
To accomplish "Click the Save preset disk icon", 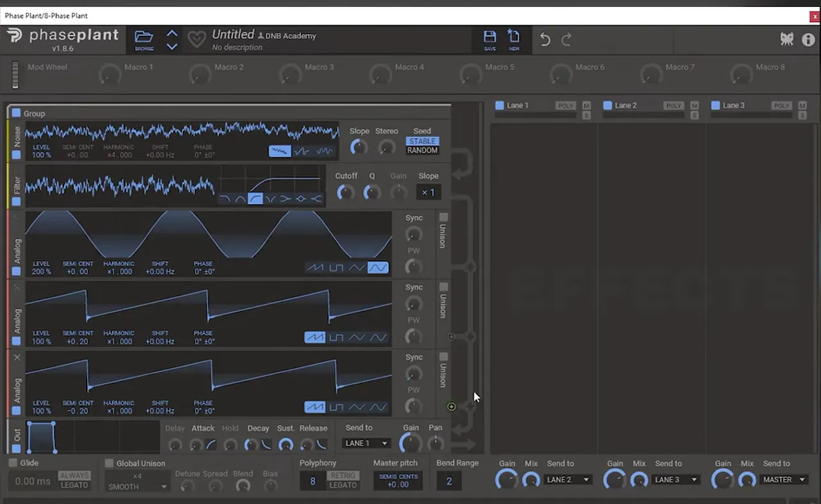I will (x=490, y=38).
